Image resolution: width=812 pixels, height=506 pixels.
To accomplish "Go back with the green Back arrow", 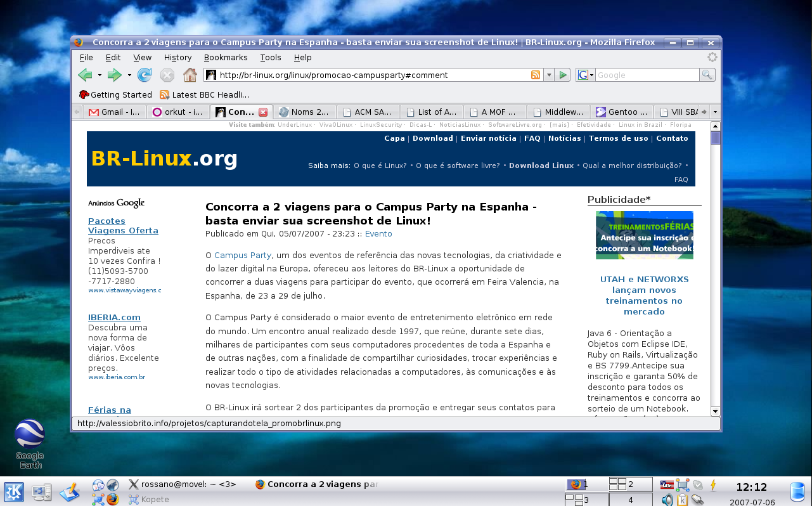I will pyautogui.click(x=85, y=75).
